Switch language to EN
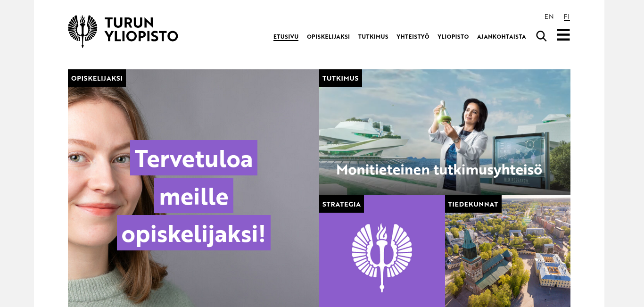644x307 pixels. pos(549,17)
